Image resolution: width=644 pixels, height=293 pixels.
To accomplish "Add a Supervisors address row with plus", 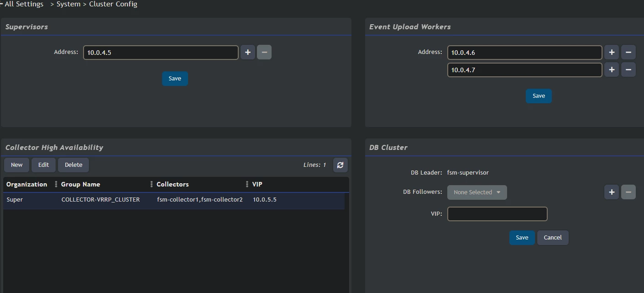I will [x=248, y=53].
